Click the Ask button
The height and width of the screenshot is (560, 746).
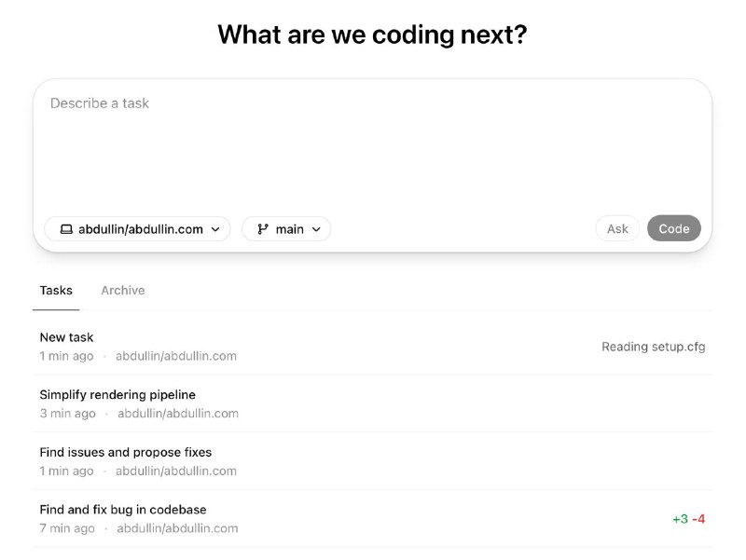coord(617,228)
